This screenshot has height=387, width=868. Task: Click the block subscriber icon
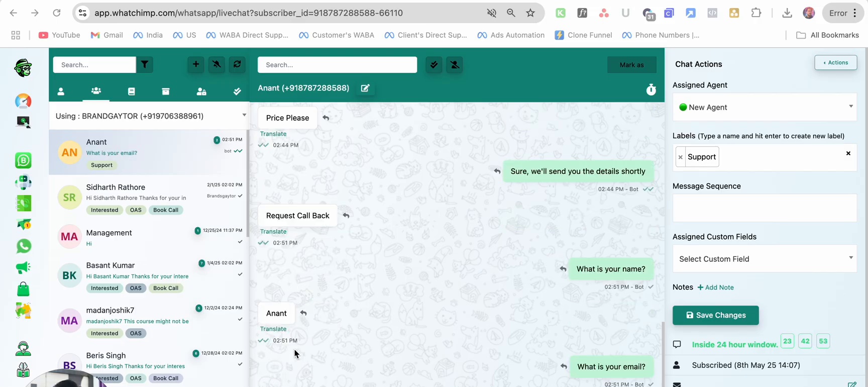455,65
